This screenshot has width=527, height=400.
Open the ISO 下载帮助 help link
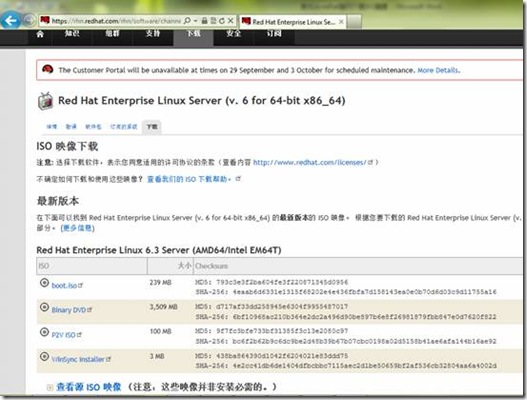[x=189, y=179]
